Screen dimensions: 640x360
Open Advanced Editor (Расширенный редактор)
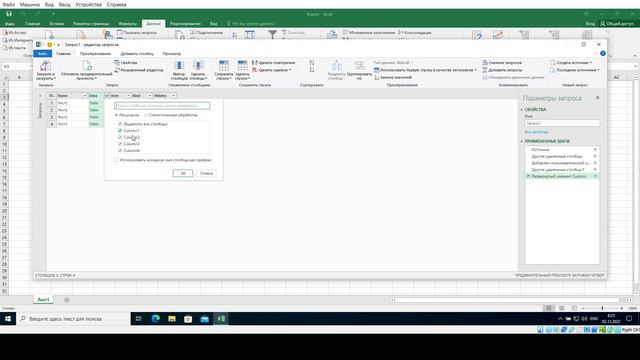pyautogui.click(x=139, y=70)
